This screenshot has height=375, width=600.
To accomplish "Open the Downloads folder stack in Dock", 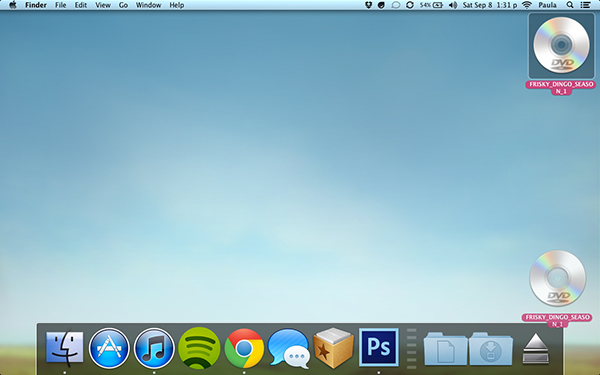I will [491, 348].
